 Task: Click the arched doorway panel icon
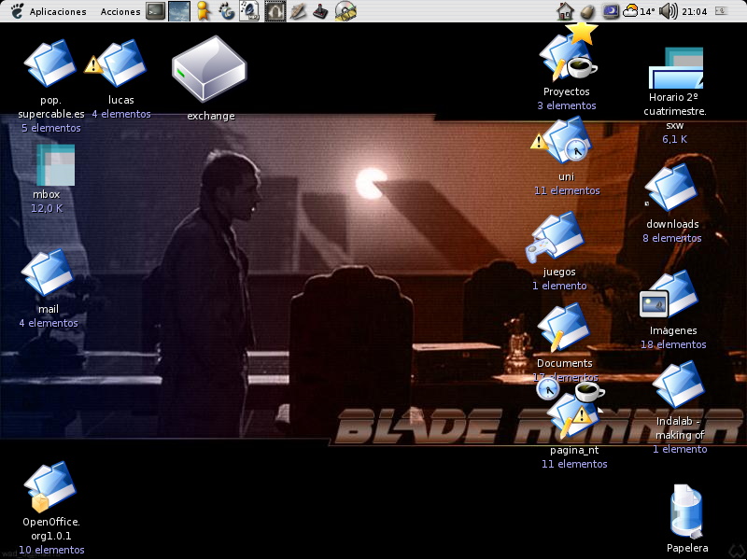tap(275, 11)
